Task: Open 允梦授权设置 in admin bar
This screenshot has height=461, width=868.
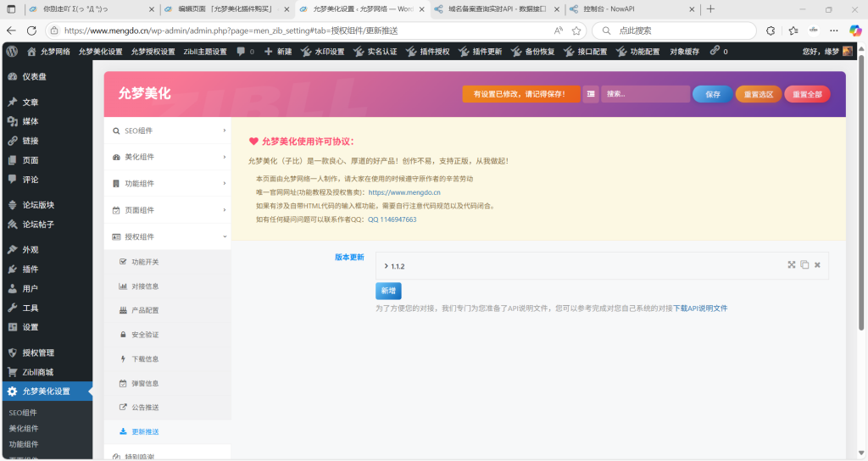Action: click(153, 52)
